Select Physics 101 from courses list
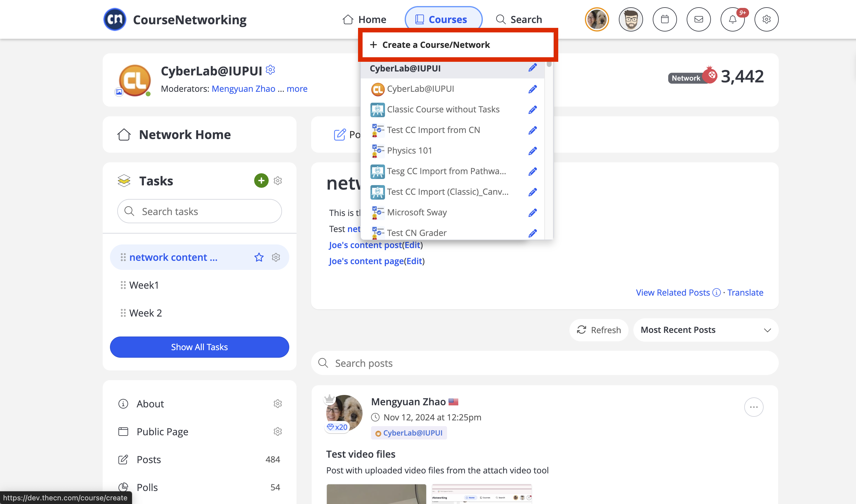Screen dimensions: 856x504 click(x=409, y=151)
